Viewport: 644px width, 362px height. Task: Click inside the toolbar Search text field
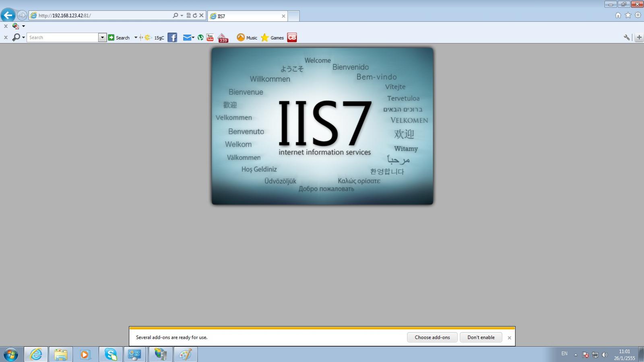(x=63, y=37)
